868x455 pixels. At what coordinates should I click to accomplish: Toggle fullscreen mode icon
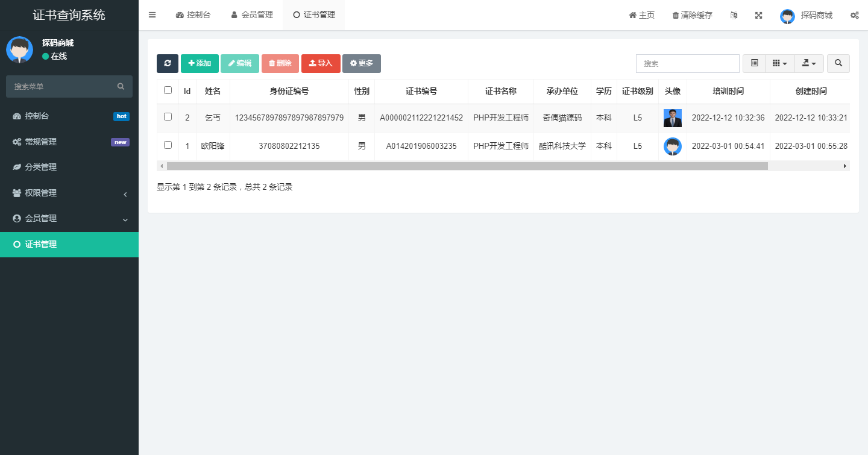[x=759, y=15]
